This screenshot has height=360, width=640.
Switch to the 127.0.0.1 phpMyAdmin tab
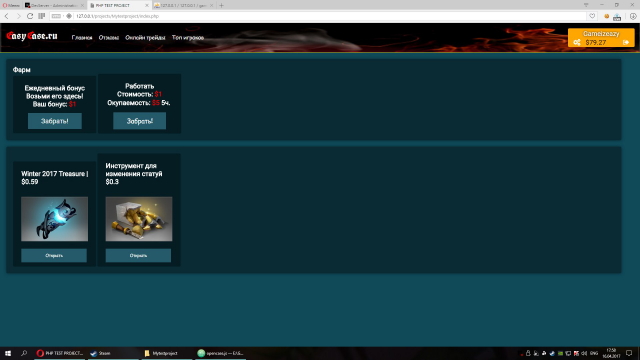click(184, 5)
